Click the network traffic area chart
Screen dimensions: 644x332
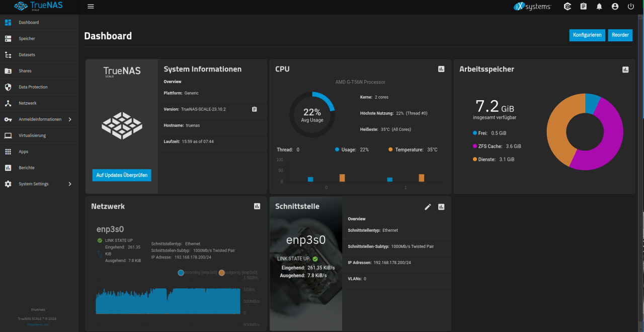168,301
